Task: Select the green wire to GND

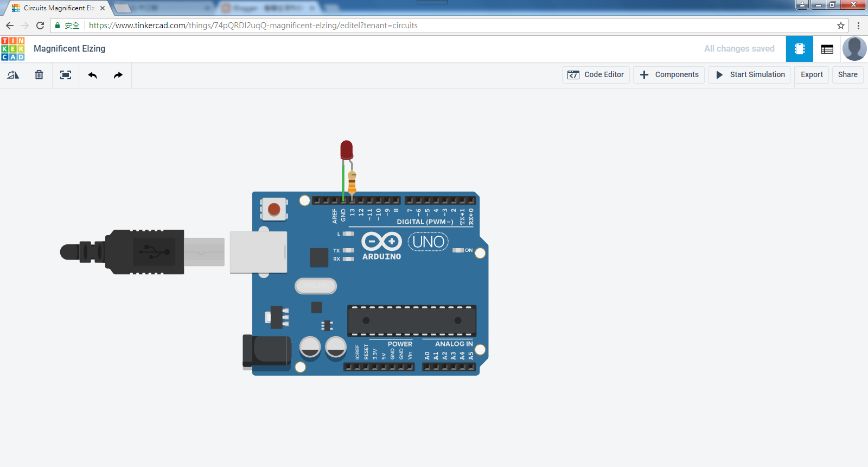Action: coord(343,182)
